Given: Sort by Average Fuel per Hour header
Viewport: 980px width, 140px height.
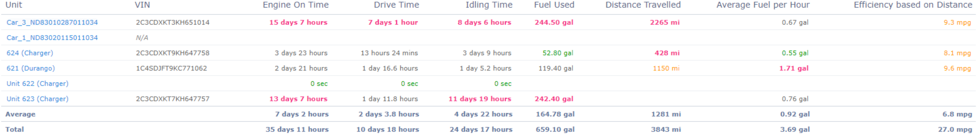Looking at the screenshot, I should (763, 5).
